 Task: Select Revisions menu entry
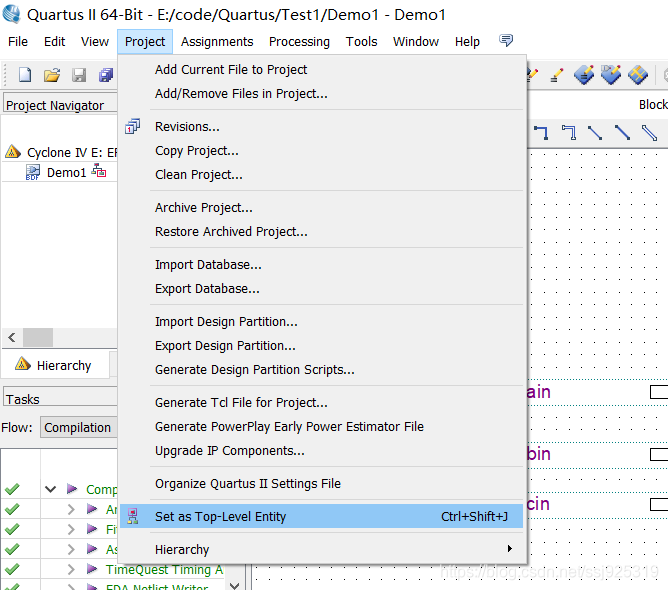tap(321, 127)
